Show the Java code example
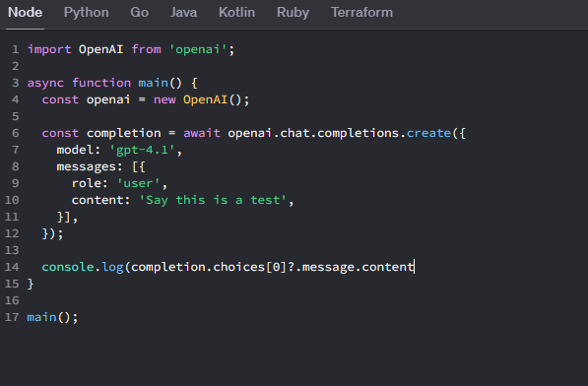588x386 pixels. point(183,13)
